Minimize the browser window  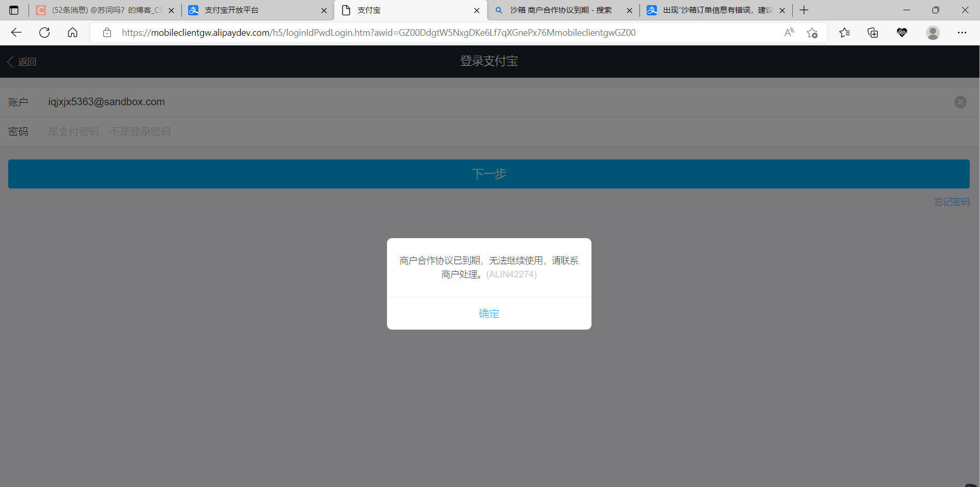(x=906, y=10)
